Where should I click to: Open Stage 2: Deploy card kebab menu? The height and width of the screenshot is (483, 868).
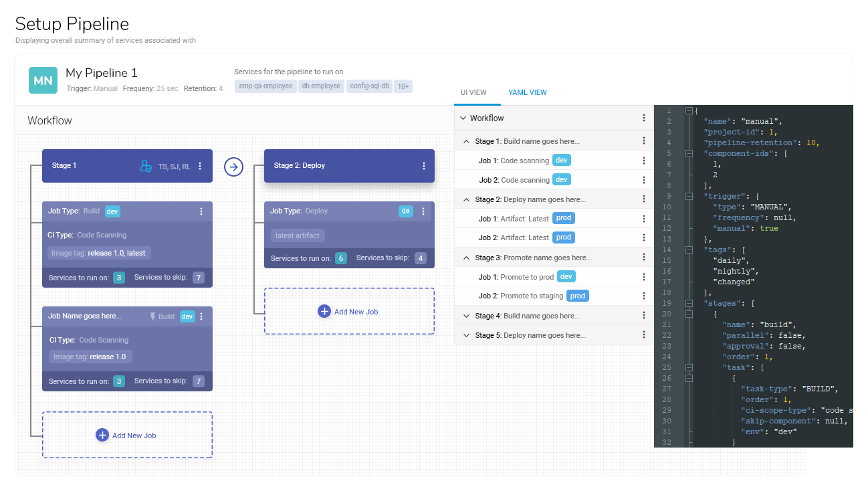[423, 166]
